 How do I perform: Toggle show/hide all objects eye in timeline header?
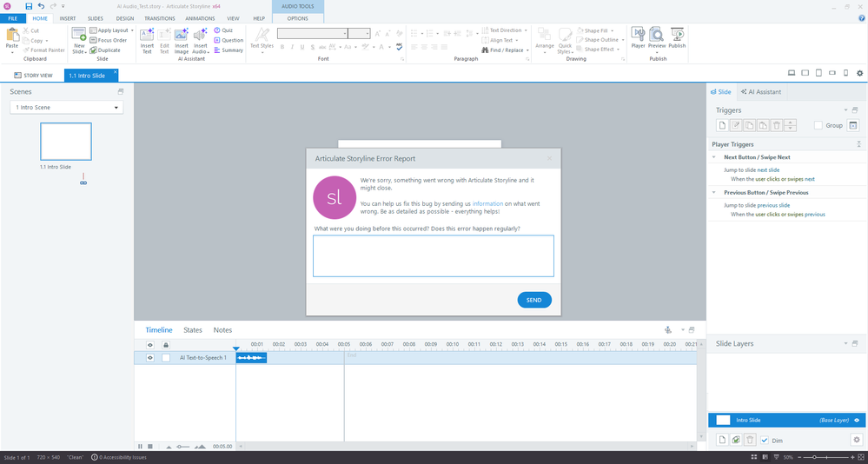tap(149, 345)
